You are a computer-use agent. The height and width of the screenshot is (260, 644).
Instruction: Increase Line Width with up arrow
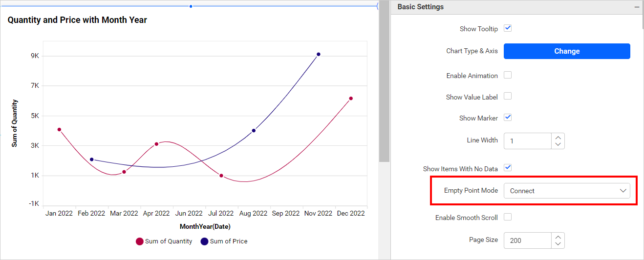pyautogui.click(x=558, y=138)
